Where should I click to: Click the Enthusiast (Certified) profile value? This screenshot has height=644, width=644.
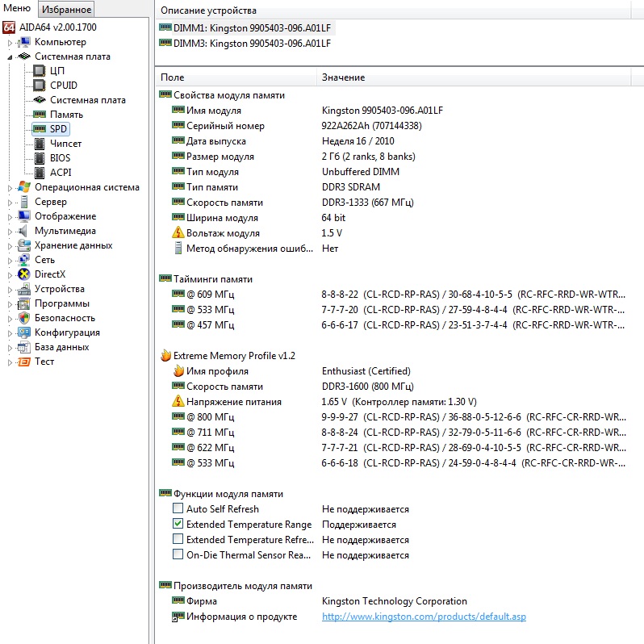366,371
